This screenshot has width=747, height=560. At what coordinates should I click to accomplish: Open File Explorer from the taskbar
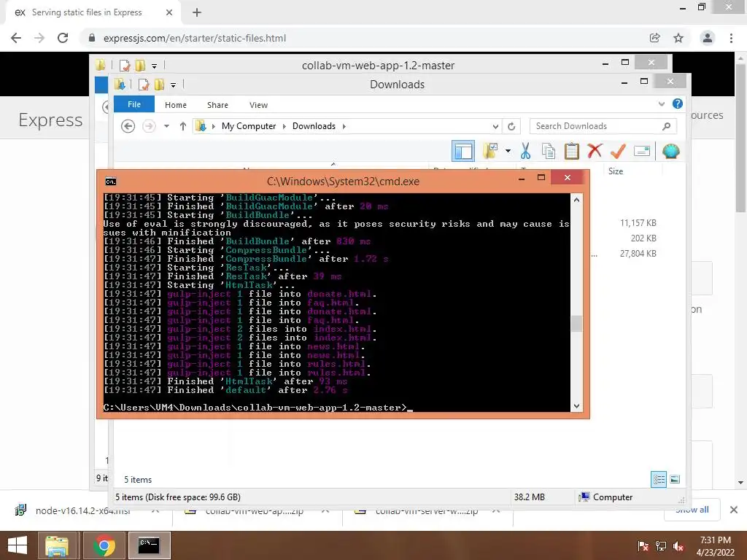[57, 545]
